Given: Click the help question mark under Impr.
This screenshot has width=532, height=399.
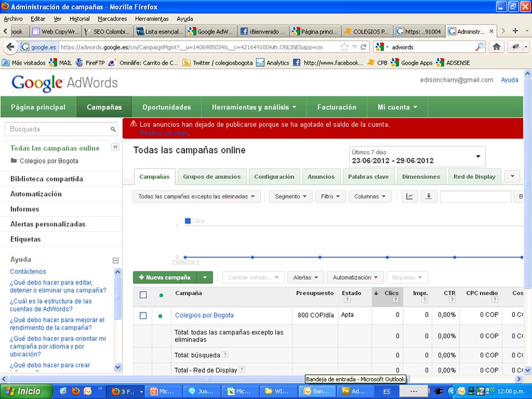Looking at the screenshot, I should [424, 300].
